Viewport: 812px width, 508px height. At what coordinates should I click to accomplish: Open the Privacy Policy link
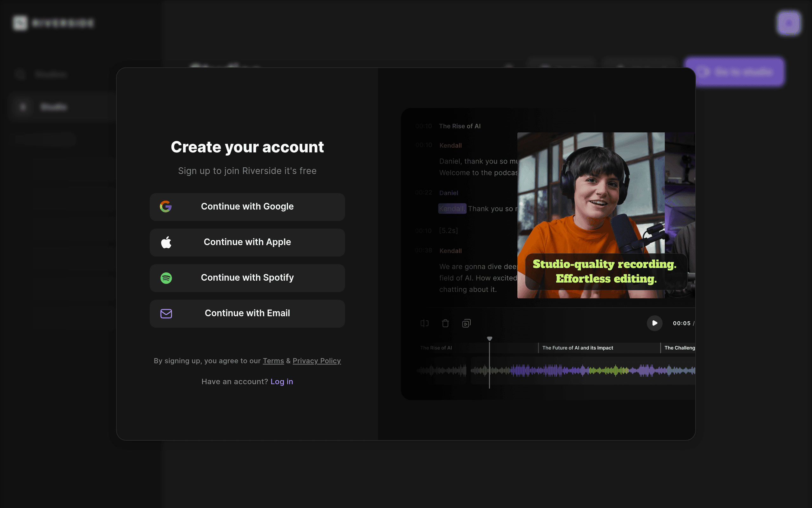(317, 361)
